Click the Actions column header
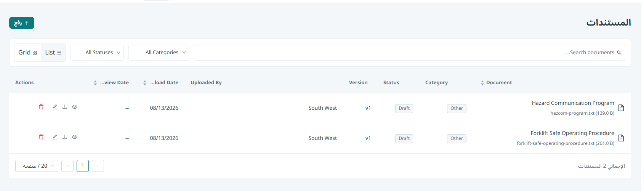The image size is (644, 191). 24,83
